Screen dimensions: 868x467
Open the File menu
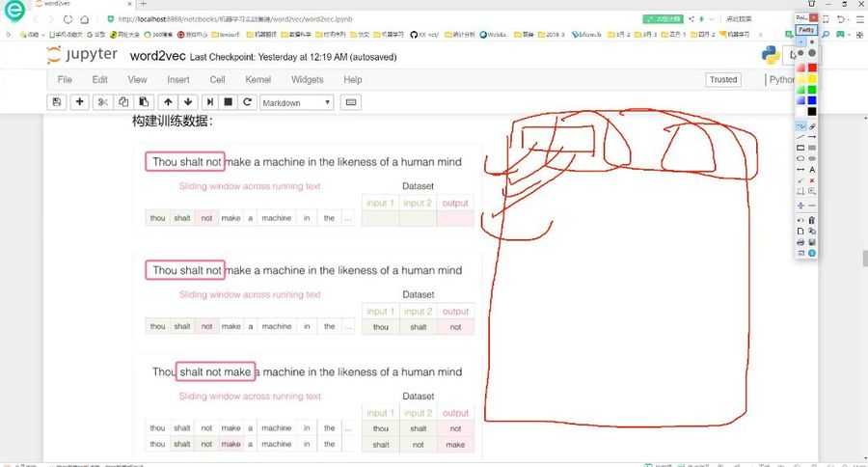point(65,80)
